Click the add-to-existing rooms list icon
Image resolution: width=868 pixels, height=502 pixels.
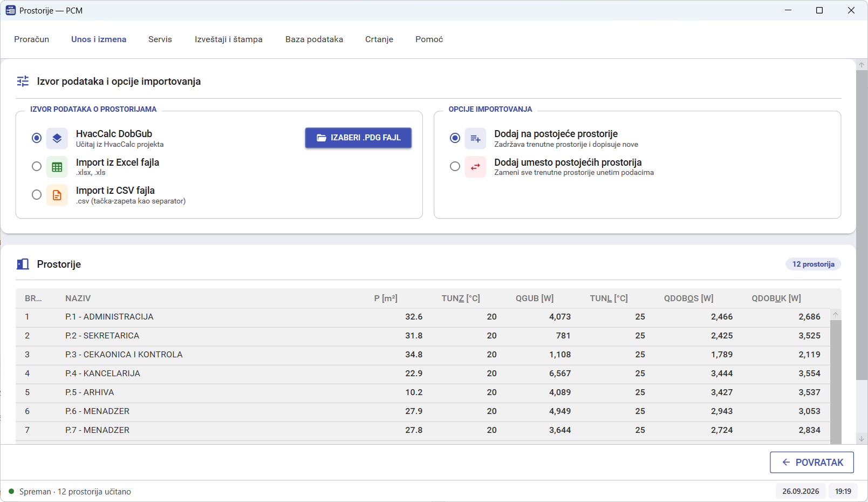pos(475,138)
